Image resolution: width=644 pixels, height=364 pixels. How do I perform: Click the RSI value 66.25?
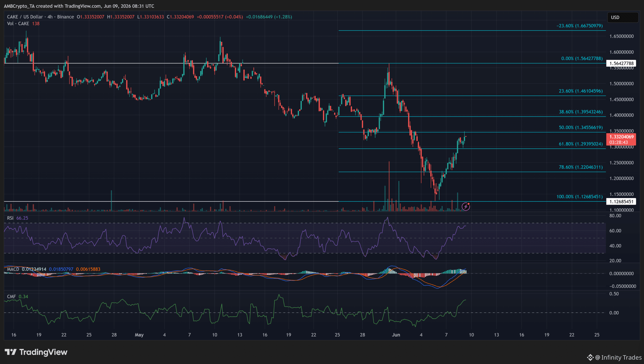click(22, 218)
